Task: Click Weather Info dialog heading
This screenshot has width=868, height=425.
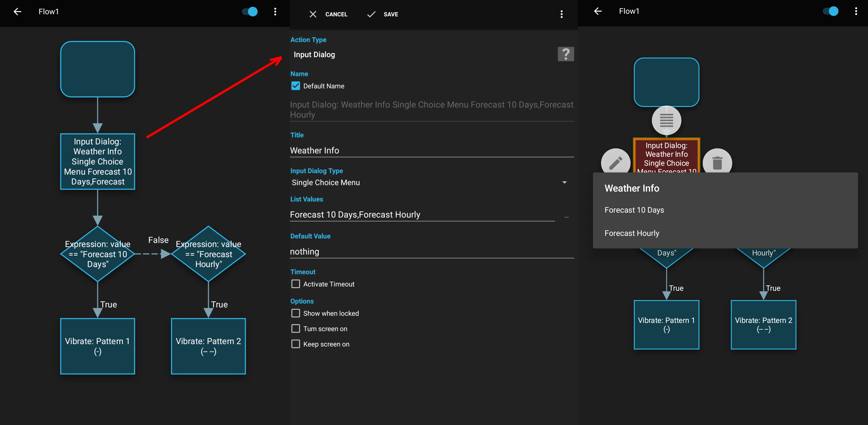Action: [x=632, y=188]
